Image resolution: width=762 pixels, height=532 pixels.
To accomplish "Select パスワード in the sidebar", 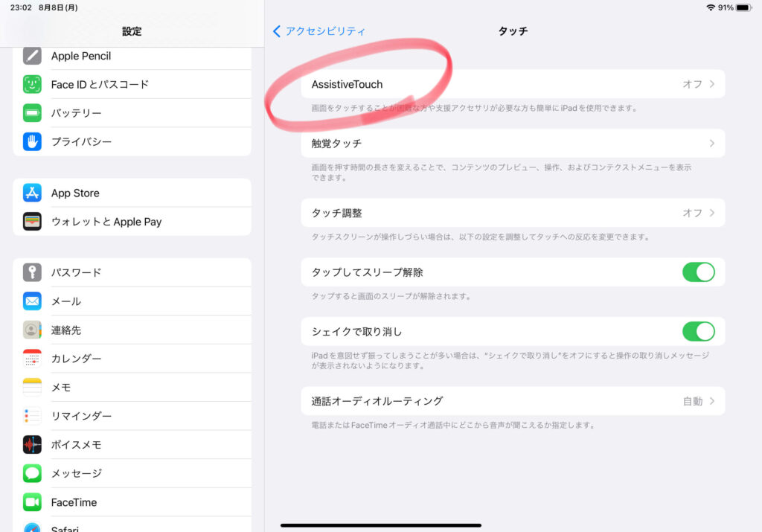I will 132,272.
